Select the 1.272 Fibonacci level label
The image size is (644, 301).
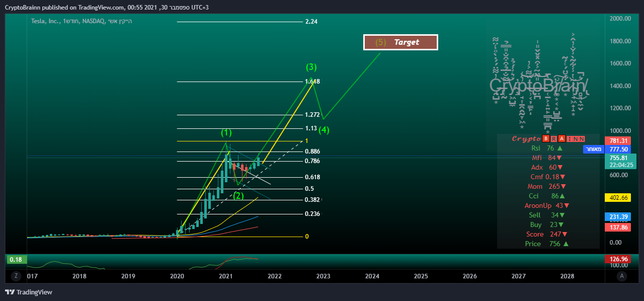pos(312,115)
